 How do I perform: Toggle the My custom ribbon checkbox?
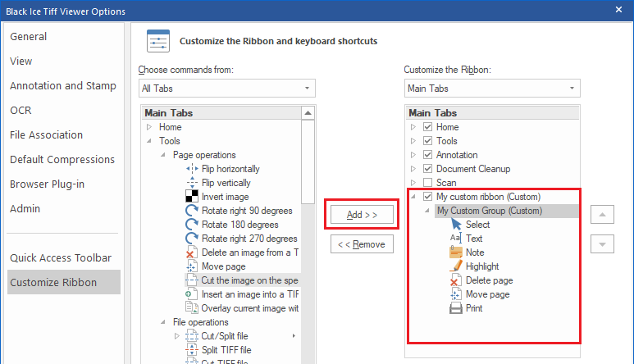[427, 197]
